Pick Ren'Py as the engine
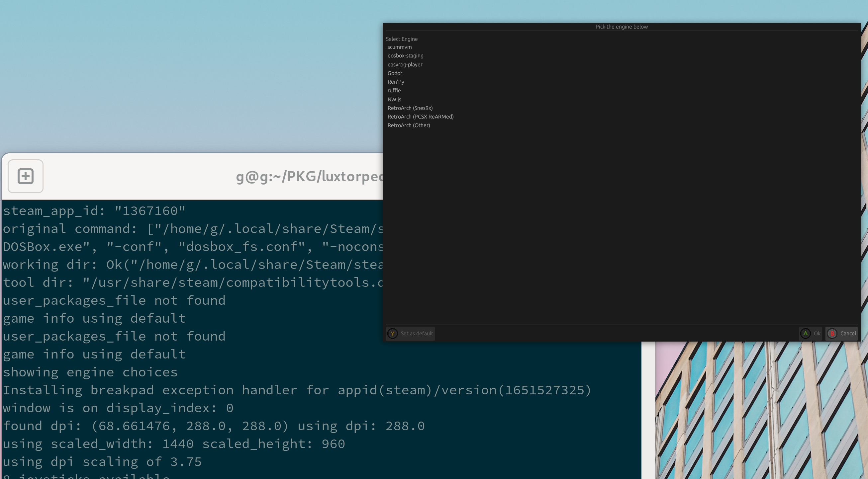This screenshot has height=479, width=868. (x=396, y=81)
